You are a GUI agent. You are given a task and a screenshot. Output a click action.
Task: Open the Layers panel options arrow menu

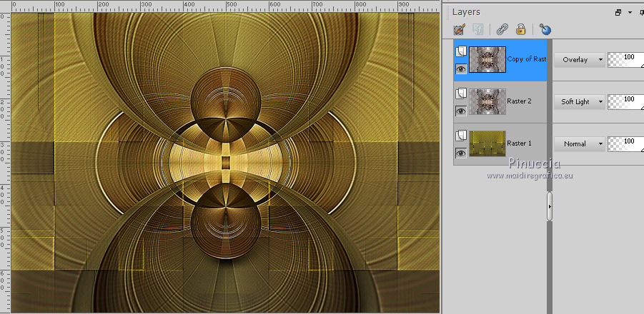pyautogui.click(x=630, y=12)
